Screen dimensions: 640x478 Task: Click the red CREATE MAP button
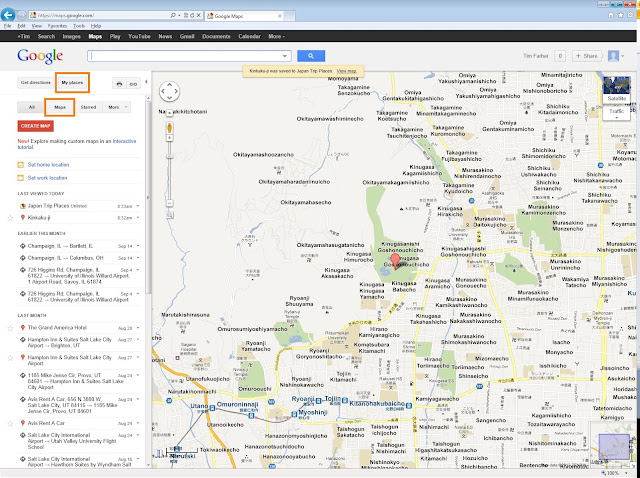(36, 126)
